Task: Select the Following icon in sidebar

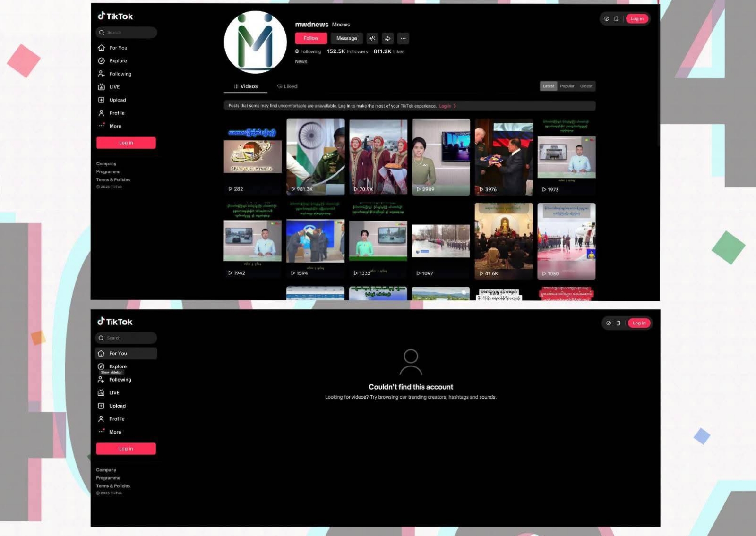Action: pos(101,74)
